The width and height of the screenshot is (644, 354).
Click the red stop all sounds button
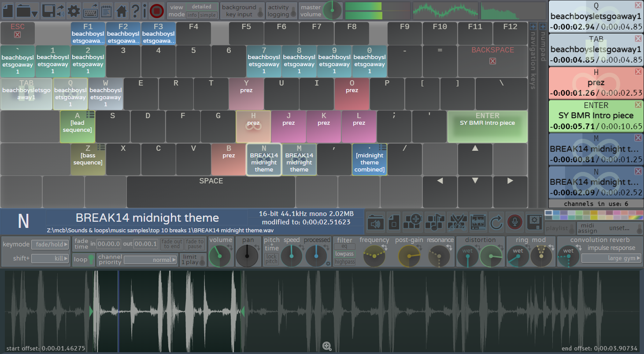pos(156,10)
